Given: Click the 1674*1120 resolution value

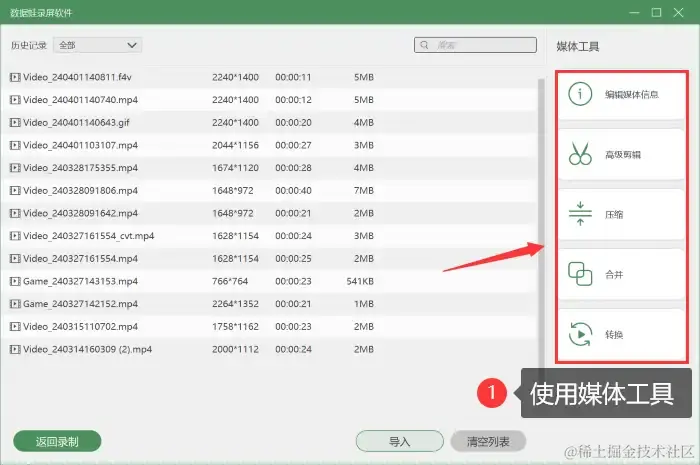Looking at the screenshot, I should [x=235, y=168].
